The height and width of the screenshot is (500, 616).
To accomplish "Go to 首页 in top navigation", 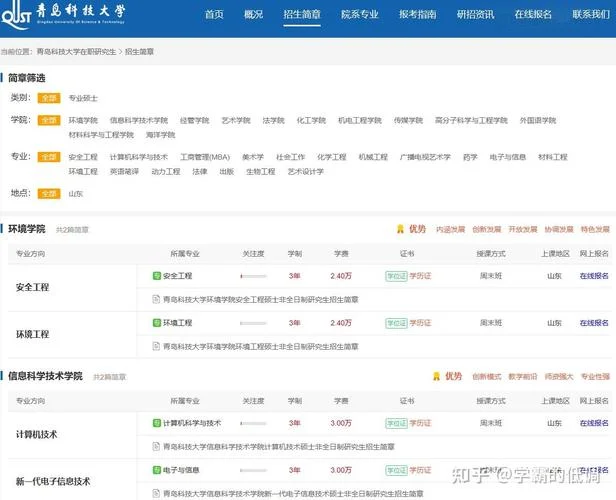I will pos(214,15).
